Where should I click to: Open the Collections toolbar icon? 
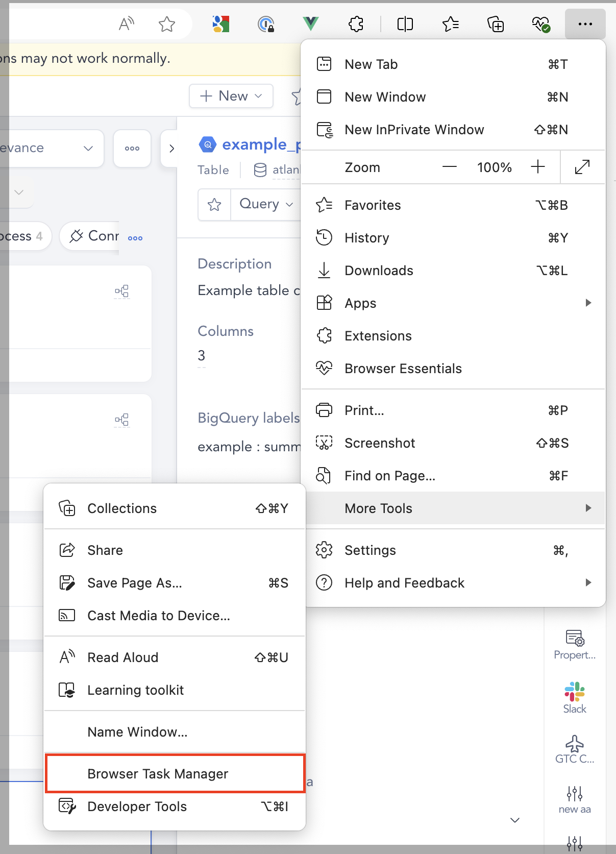click(496, 24)
